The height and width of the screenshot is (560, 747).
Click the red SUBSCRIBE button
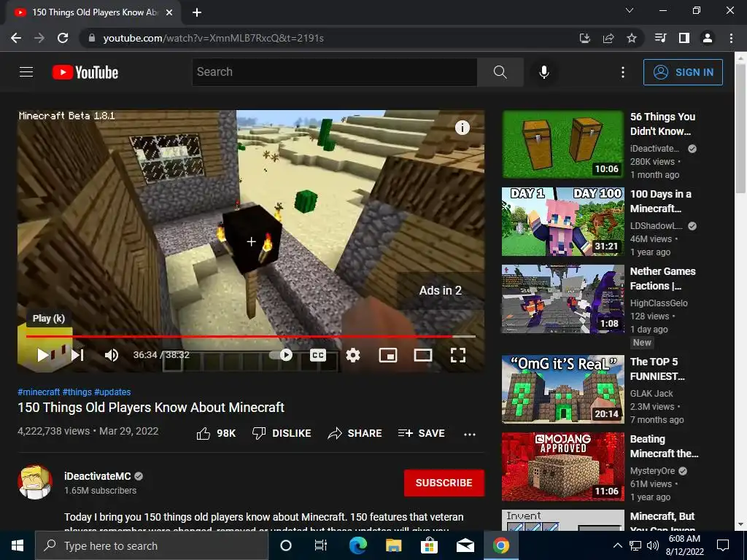tap(444, 483)
